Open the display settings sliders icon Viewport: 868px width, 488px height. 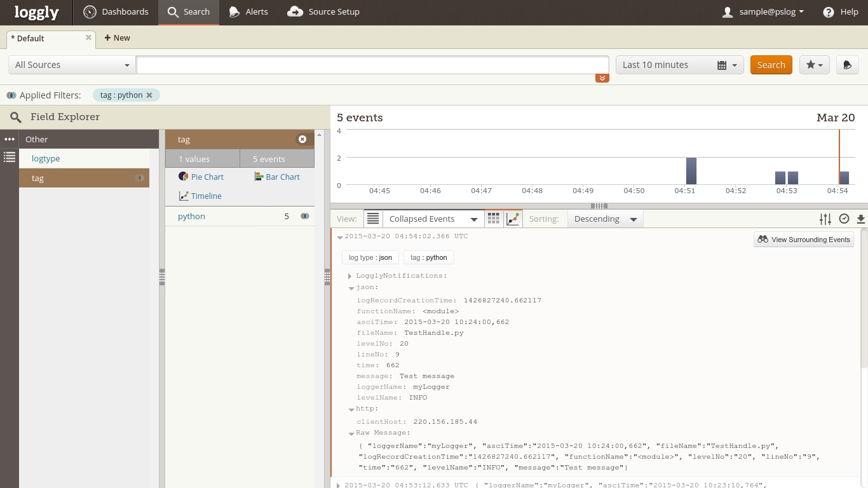825,219
